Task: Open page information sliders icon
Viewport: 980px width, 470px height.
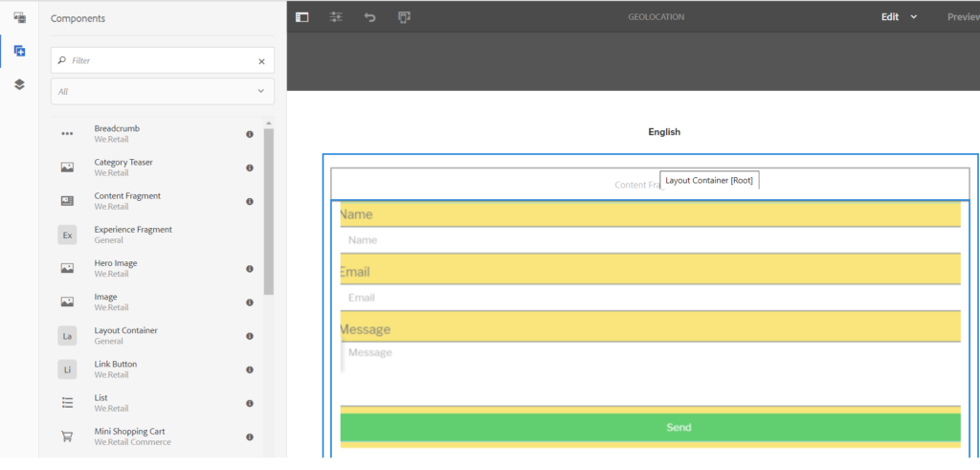Action: click(x=336, y=17)
